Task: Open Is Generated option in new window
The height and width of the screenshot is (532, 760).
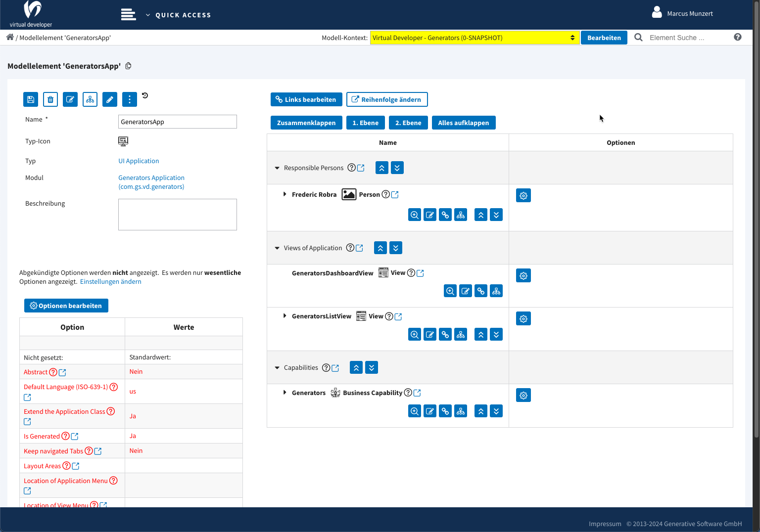Action: (x=75, y=437)
